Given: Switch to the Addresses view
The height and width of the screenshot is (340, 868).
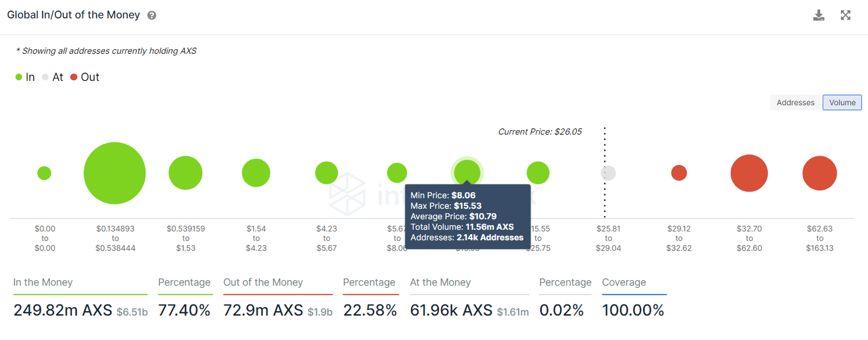Looking at the screenshot, I should point(795,102).
